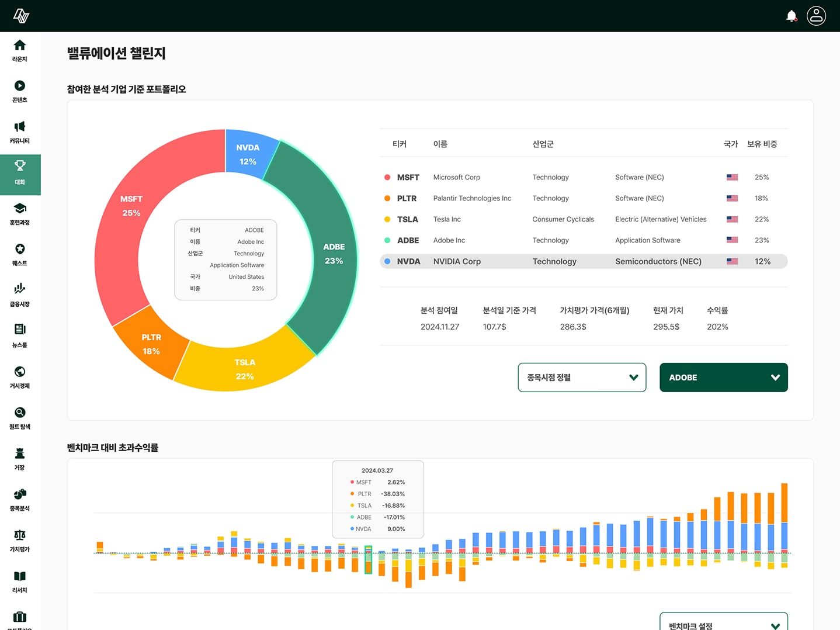Screen dimensions: 840x630
Task: Open 리서치 open book icon
Action: [x=20, y=576]
